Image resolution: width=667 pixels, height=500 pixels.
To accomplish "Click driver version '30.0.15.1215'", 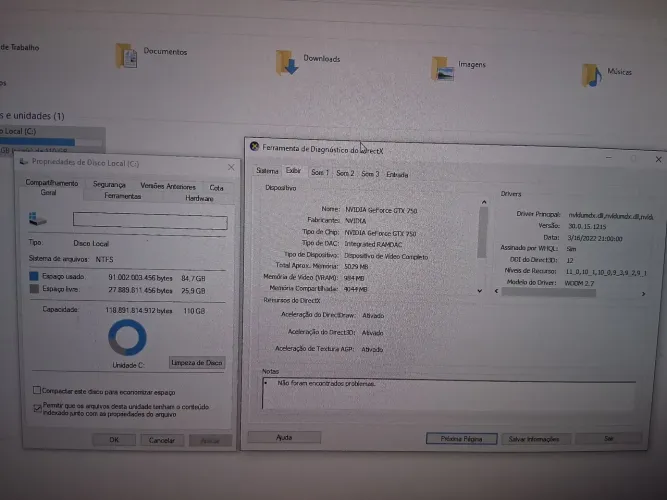I will [x=587, y=226].
